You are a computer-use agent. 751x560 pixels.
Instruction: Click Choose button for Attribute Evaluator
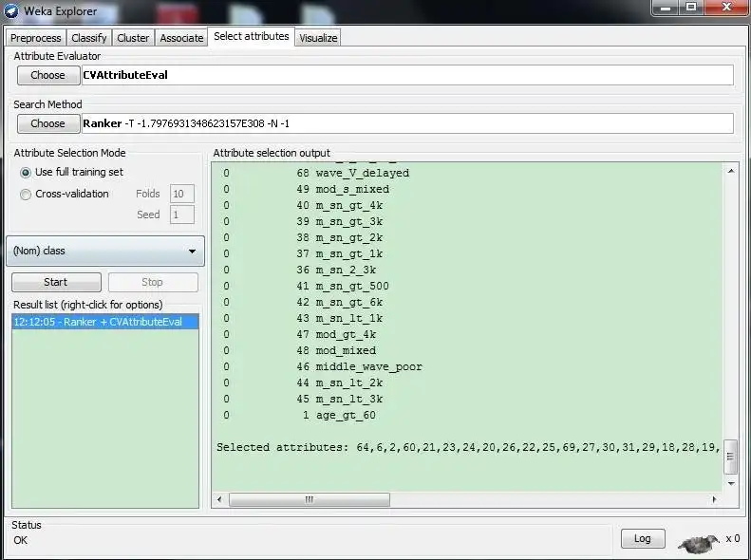click(47, 75)
